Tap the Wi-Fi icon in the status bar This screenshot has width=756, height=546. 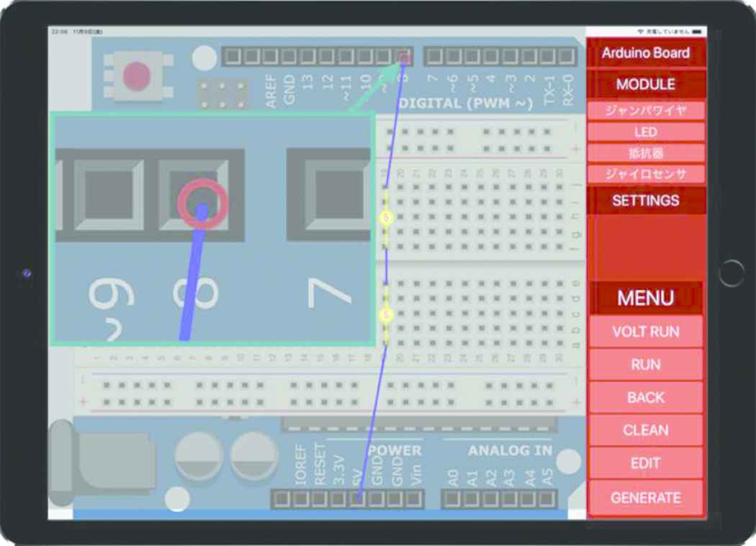641,32
